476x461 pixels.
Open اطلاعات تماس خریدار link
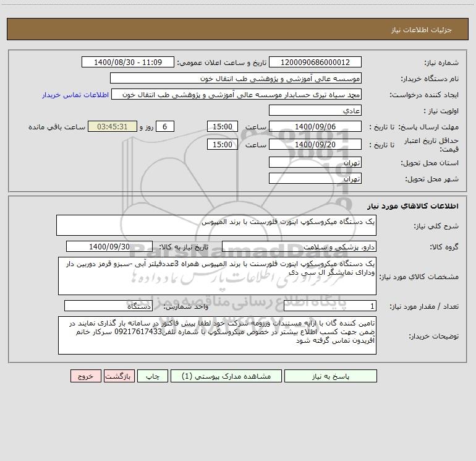pyautogui.click(x=75, y=95)
